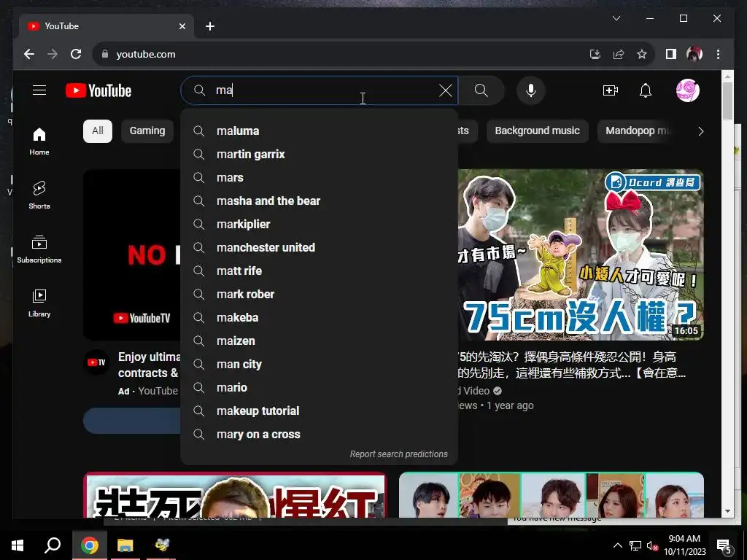This screenshot has height=560, width=747.
Task: Open Library in sidebar
Action: 39,303
